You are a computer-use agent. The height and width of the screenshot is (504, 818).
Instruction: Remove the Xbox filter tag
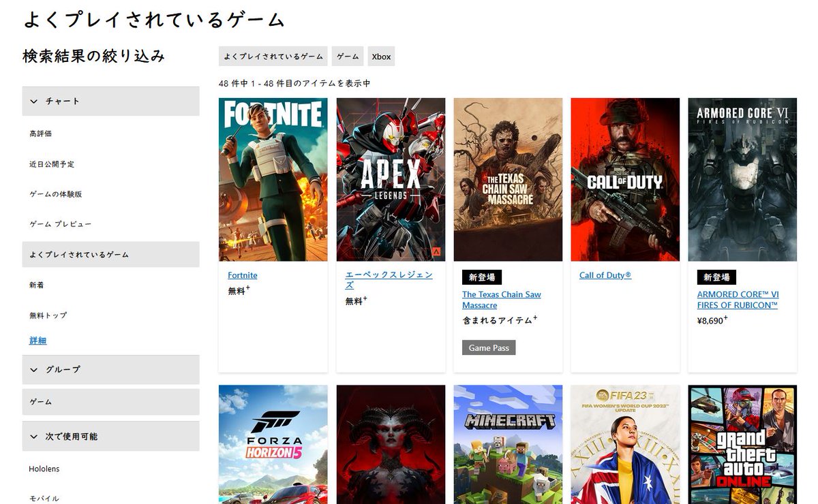(x=381, y=57)
